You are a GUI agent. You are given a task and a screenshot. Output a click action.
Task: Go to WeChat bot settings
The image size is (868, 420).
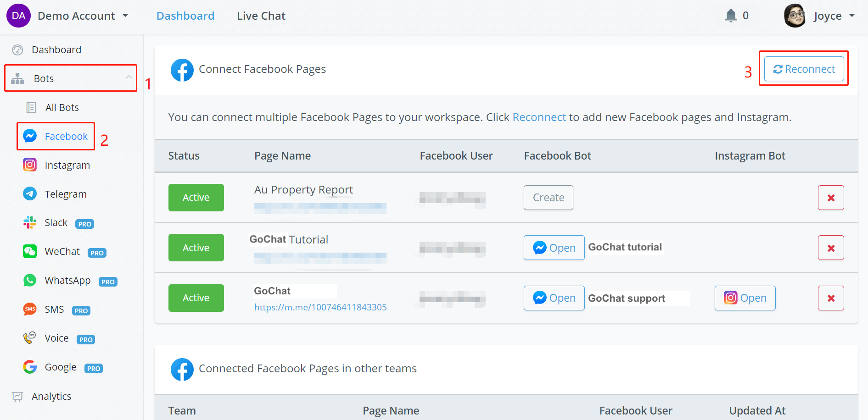coord(62,252)
